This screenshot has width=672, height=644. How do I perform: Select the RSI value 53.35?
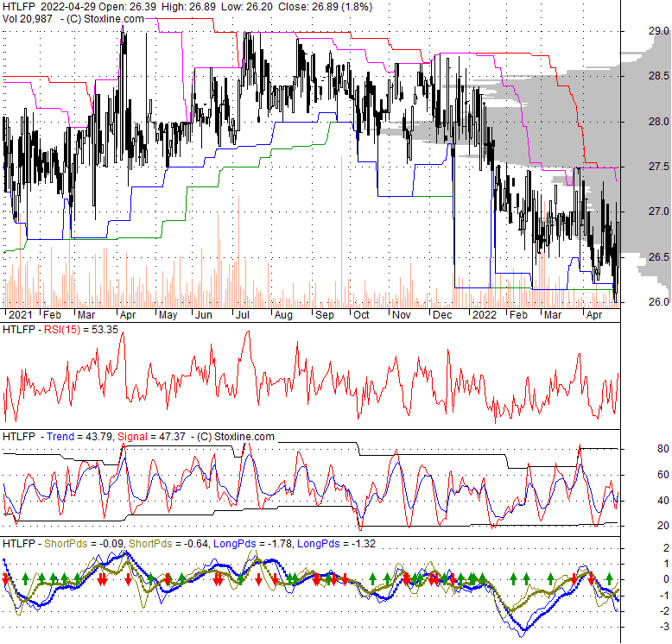[x=105, y=330]
